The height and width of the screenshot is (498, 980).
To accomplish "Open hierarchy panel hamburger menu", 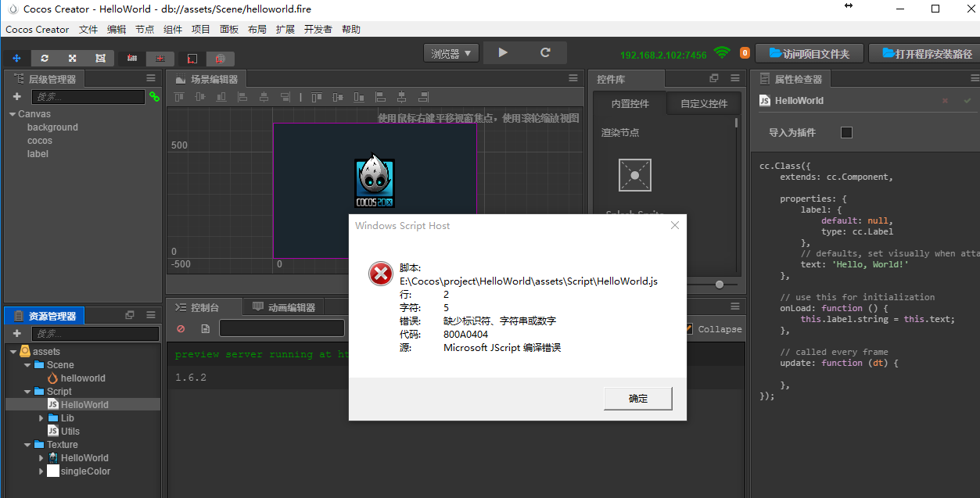I will [x=151, y=78].
